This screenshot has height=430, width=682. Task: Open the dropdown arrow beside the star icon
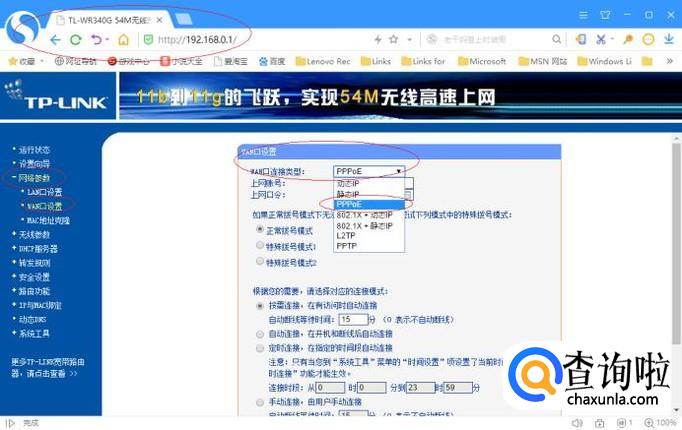(x=409, y=40)
